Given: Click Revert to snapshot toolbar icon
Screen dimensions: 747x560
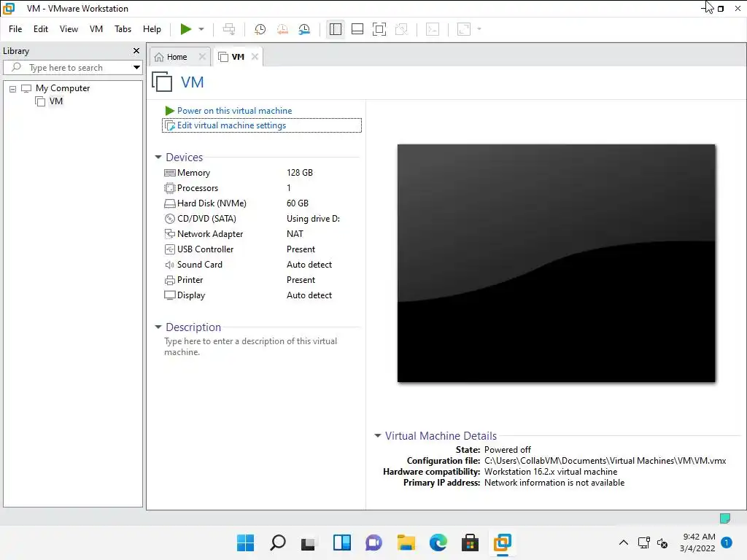Looking at the screenshot, I should coord(282,29).
